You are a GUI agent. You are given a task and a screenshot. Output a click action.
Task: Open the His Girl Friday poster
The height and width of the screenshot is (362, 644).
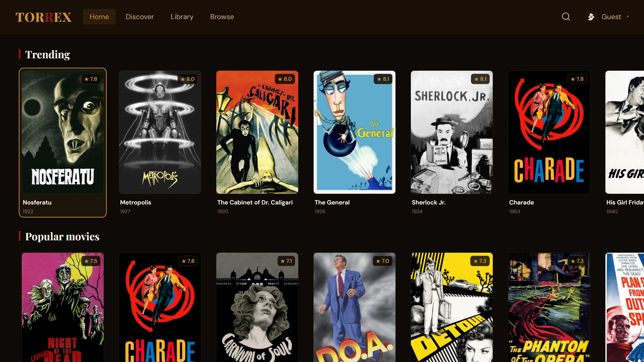[x=625, y=132]
